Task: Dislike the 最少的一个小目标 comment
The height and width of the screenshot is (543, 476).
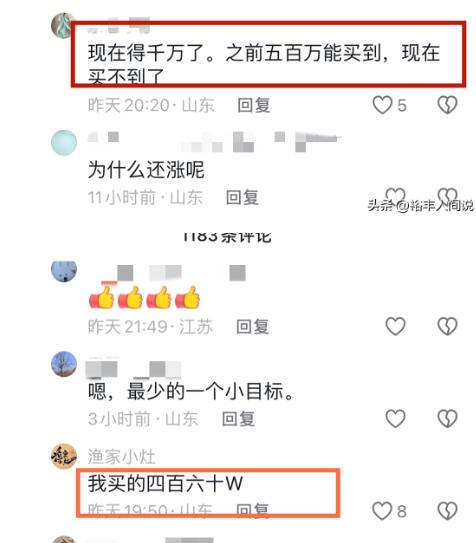Action: [x=447, y=418]
